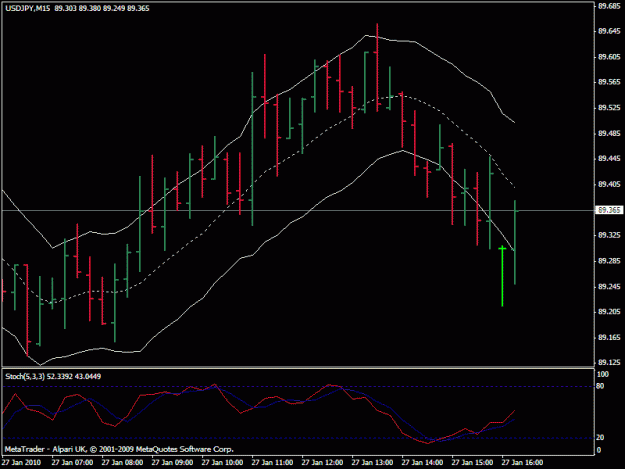Click the 27 Jan 15:00 time label
Screen dimensions: 625x469
click(472, 463)
